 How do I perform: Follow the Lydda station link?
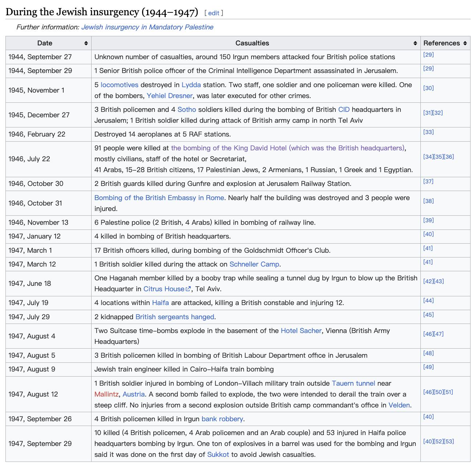(x=191, y=85)
